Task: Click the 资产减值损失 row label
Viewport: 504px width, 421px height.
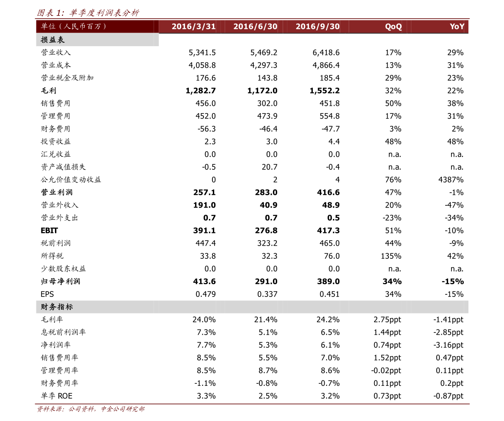Action: [x=63, y=167]
